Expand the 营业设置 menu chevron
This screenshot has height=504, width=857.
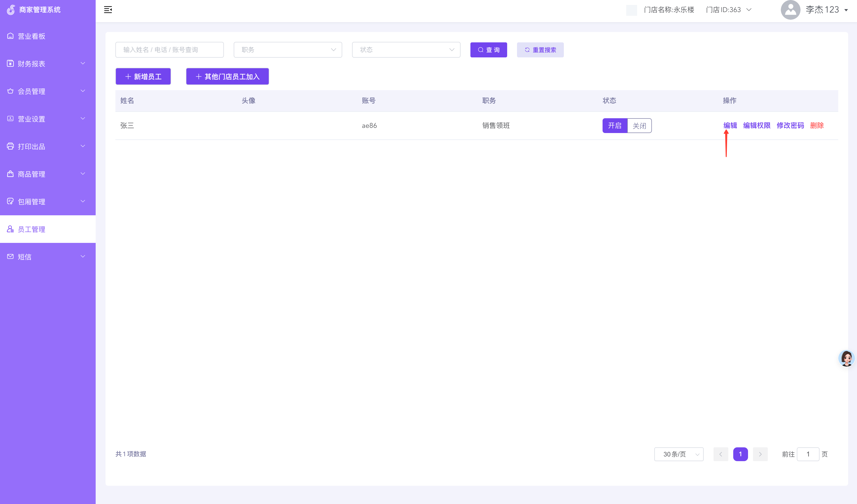point(83,118)
